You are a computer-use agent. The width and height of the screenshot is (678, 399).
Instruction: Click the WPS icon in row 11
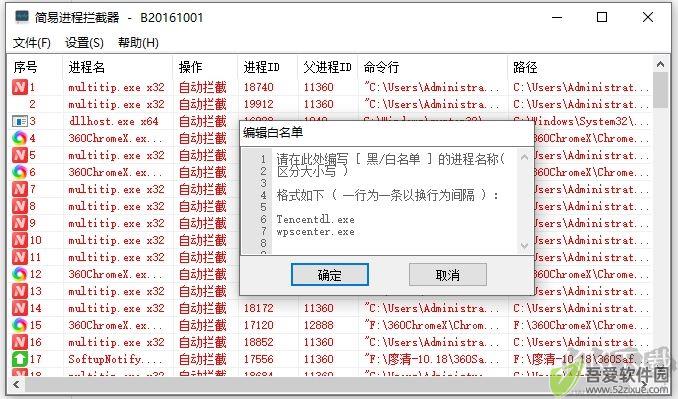[x=19, y=257]
